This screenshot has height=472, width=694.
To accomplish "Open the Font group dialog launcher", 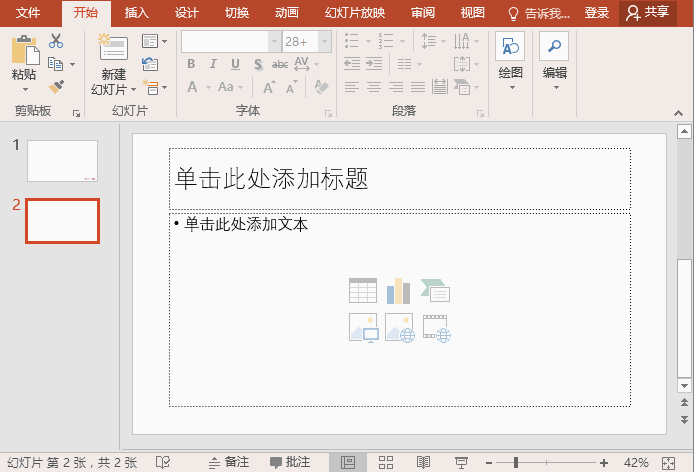I will coord(328,114).
